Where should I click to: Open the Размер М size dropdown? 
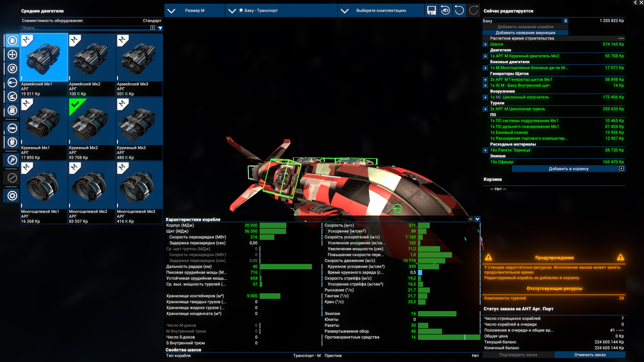(195, 11)
